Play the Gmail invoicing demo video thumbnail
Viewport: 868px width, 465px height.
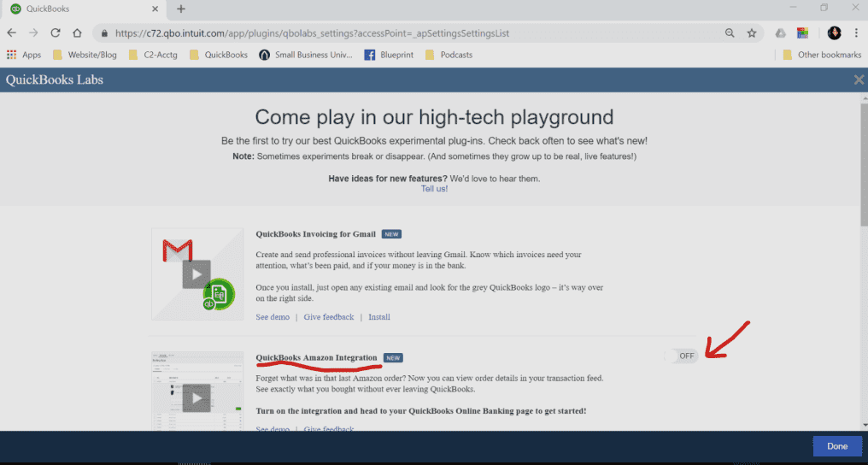click(196, 274)
